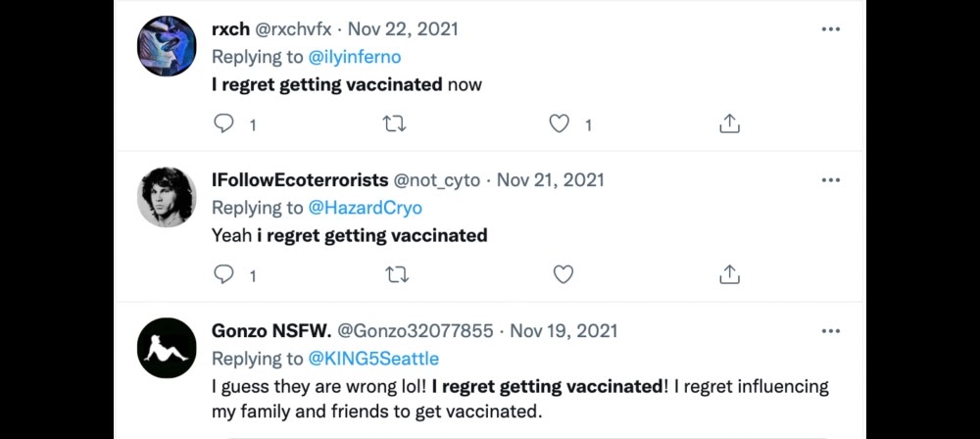The width and height of the screenshot is (980, 439).
Task: Click rxch's profile avatar
Action: 167,46
